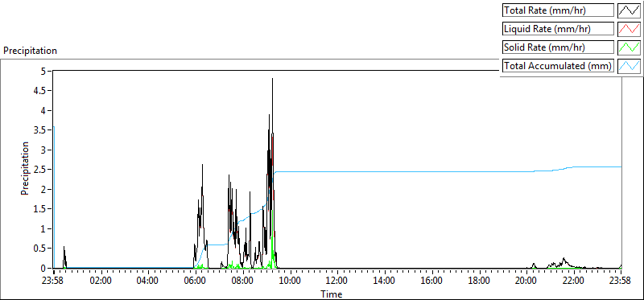Screen dimensions: 644x300
Task: Click the Total Accumulated blue line icon
Action: pyautogui.click(x=630, y=66)
